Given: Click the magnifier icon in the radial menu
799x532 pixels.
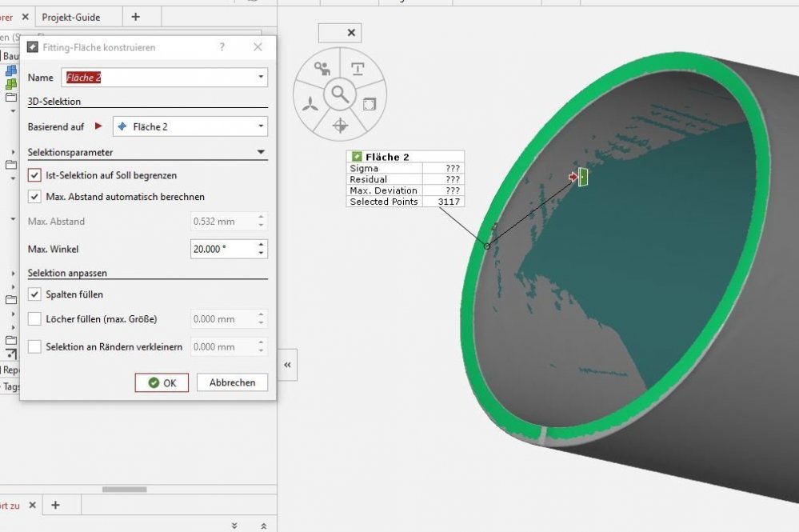Looking at the screenshot, I should (x=341, y=94).
